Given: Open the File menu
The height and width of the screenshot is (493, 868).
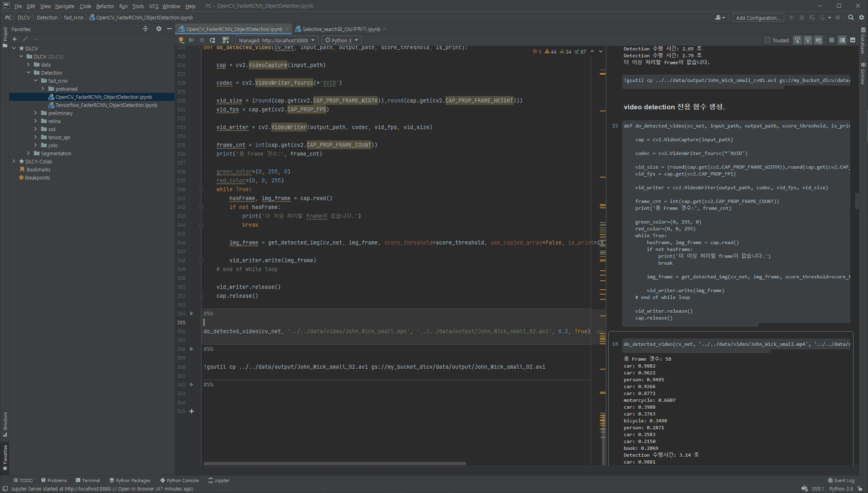Looking at the screenshot, I should [x=18, y=6].
